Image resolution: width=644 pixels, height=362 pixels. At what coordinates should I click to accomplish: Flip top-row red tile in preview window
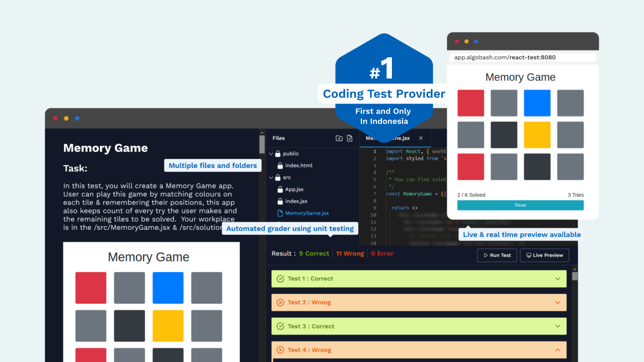(x=471, y=103)
